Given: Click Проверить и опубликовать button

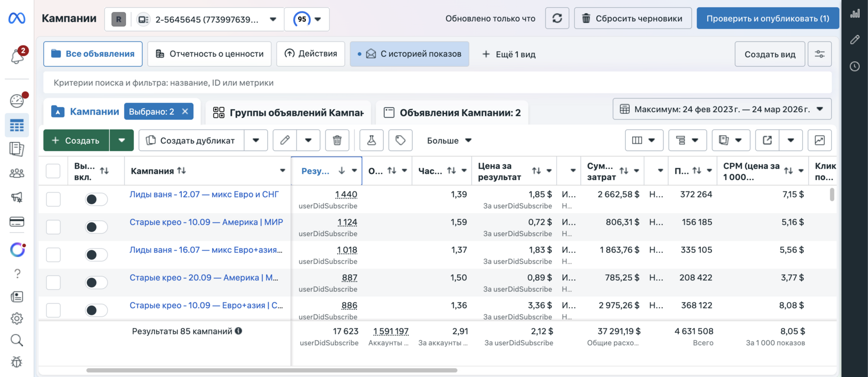Looking at the screenshot, I should tap(767, 19).
